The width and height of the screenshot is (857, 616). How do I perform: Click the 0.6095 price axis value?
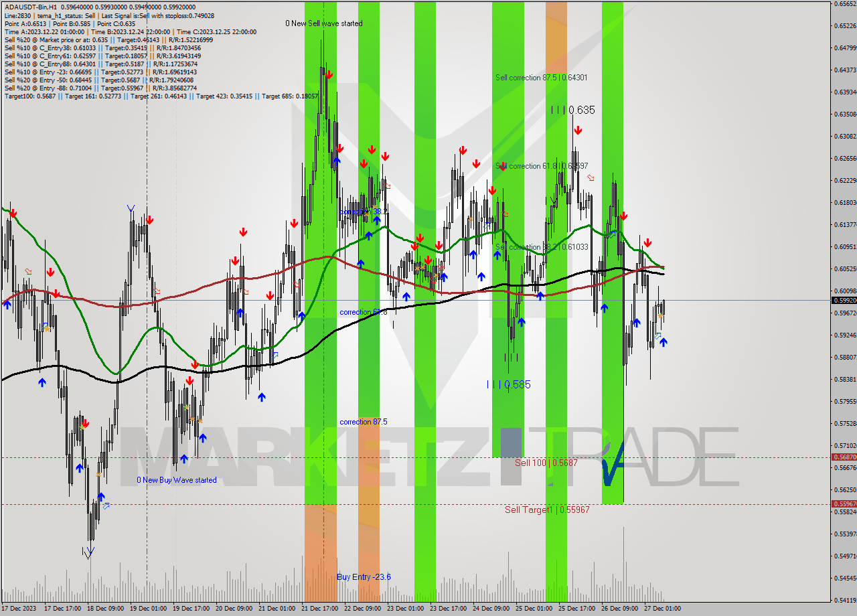pyautogui.click(x=846, y=246)
